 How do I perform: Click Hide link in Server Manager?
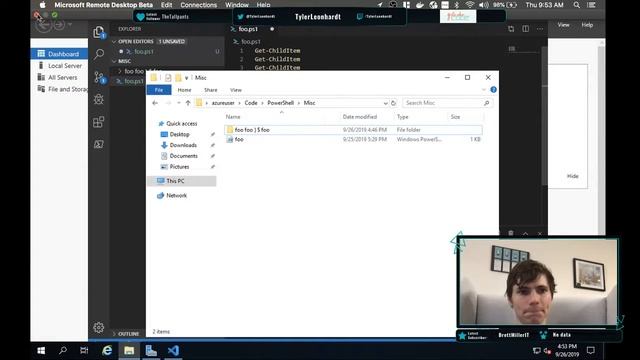(573, 176)
